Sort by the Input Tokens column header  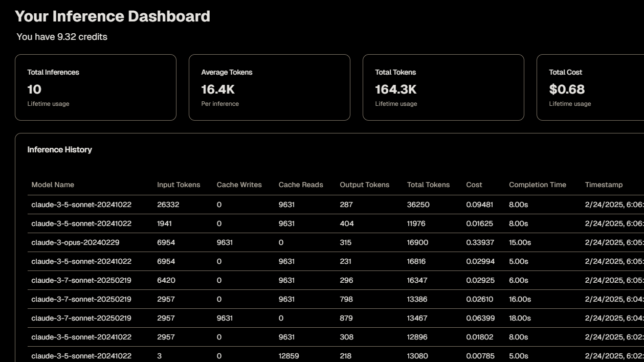179,185
